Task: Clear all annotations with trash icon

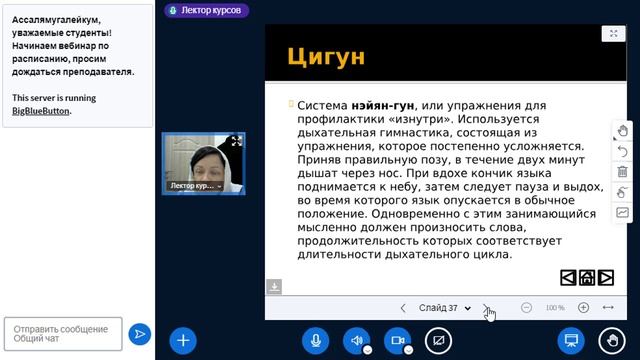Action: pos(622,172)
